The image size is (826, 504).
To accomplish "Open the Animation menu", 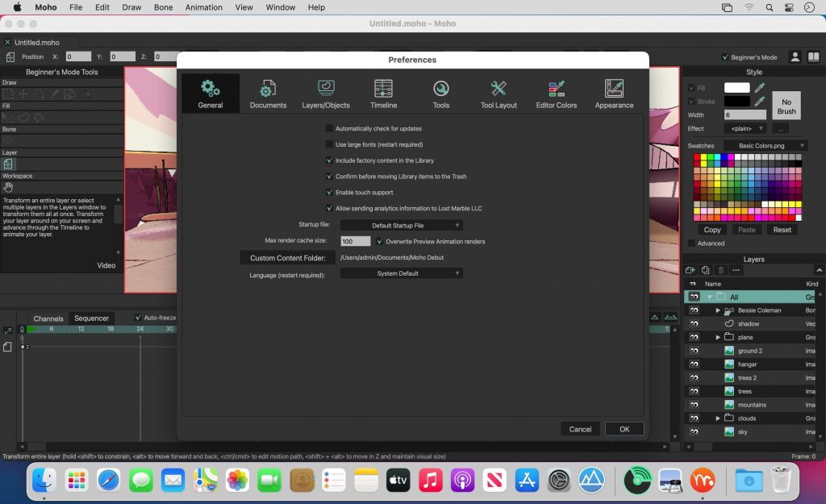I will (204, 7).
